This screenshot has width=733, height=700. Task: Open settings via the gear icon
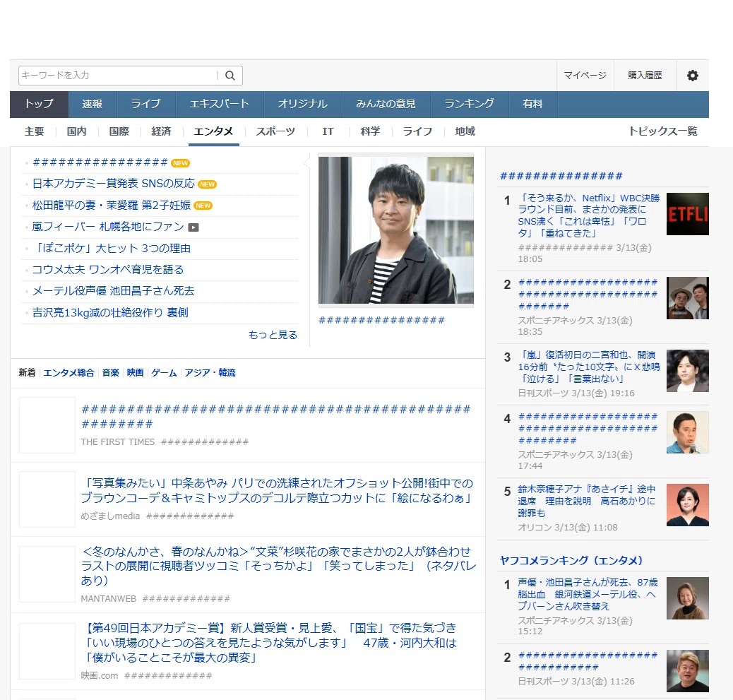click(x=692, y=76)
